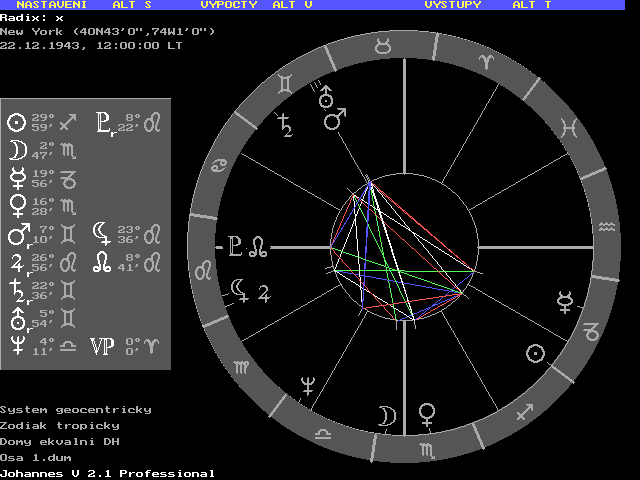Click the Sun symbol inside the chart wheel
This screenshot has width=640, height=480.
536,353
